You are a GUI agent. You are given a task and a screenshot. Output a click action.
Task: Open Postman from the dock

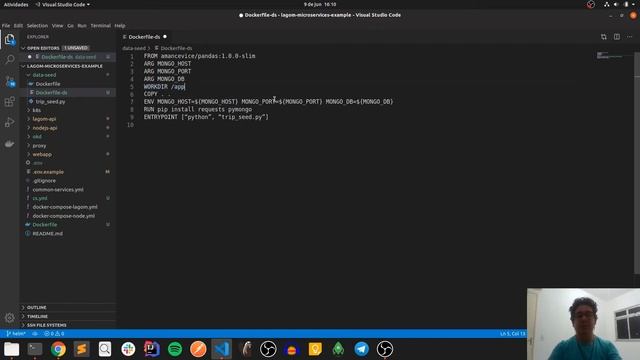(x=198, y=349)
